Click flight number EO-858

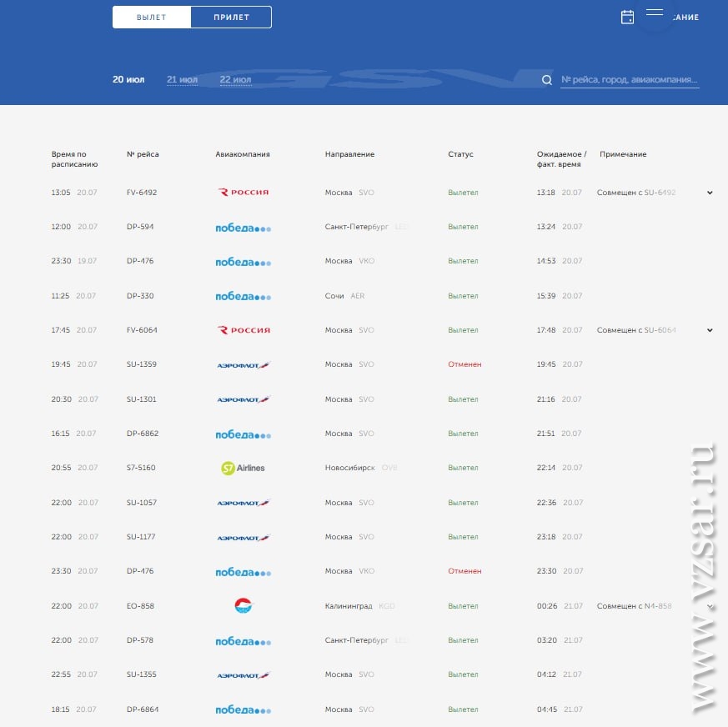coord(140,606)
